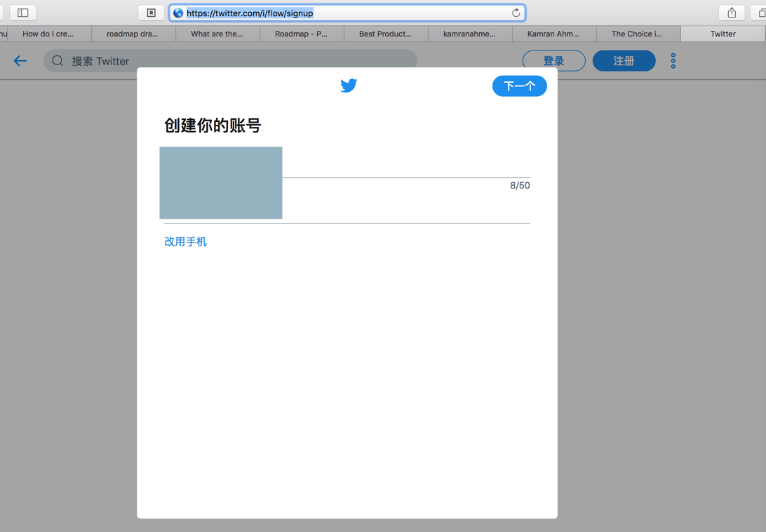The height and width of the screenshot is (532, 766).
Task: Click the Safari sidebar toggle icon
Action: tap(23, 13)
